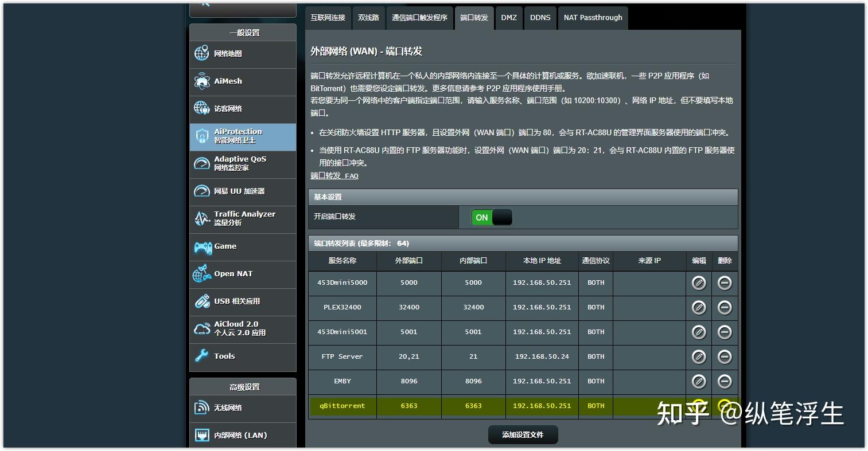Edit the EMBY rule
This screenshot has height=451, width=868.
point(699,381)
